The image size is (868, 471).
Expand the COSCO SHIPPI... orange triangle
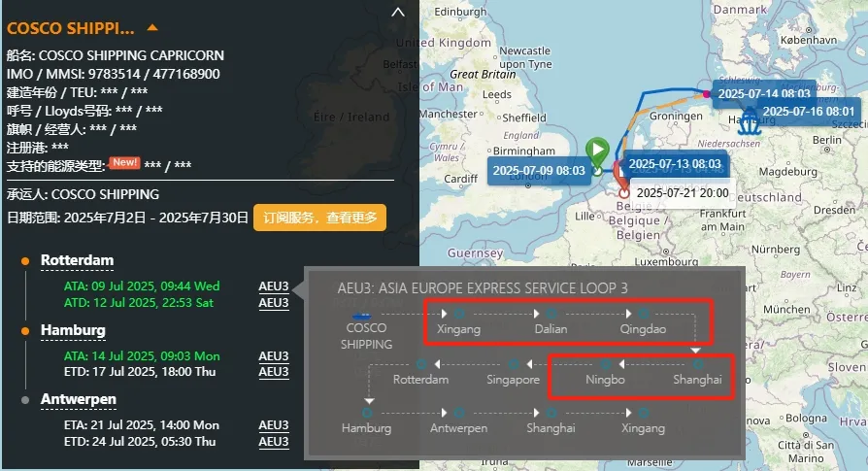tap(152, 27)
